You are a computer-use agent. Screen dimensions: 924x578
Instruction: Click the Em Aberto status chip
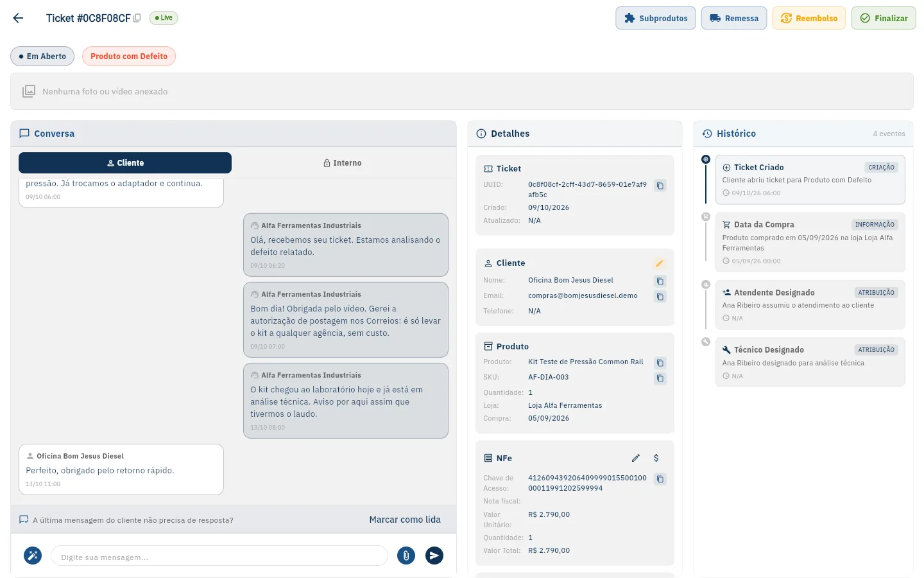click(x=42, y=57)
